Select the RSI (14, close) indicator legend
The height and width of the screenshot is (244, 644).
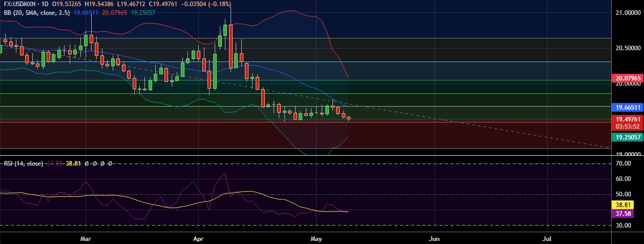(x=24, y=164)
